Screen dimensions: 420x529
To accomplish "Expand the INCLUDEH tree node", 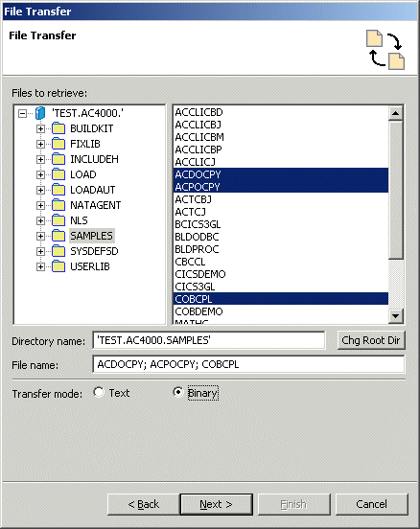I will (x=40, y=160).
